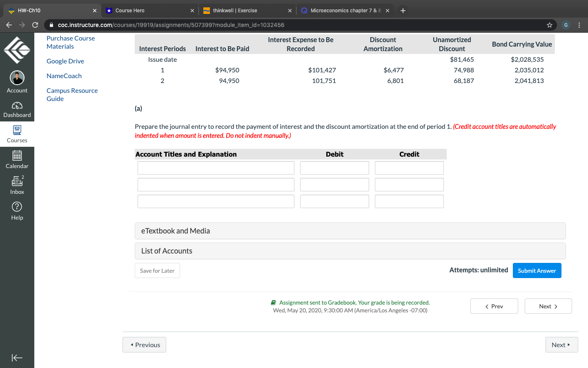588x368 pixels.
Task: Open the NameCoach link
Action: click(x=64, y=76)
